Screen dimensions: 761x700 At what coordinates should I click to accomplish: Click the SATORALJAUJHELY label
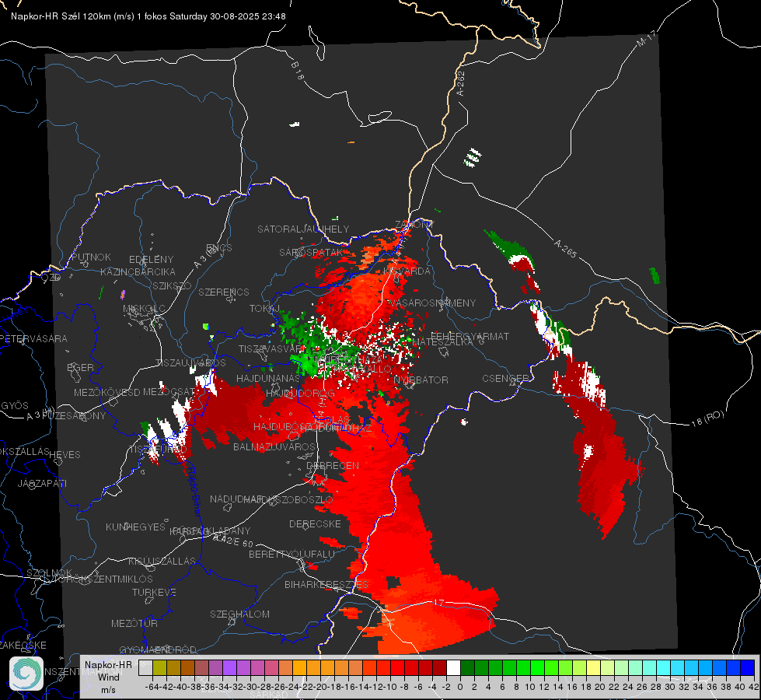point(303,229)
